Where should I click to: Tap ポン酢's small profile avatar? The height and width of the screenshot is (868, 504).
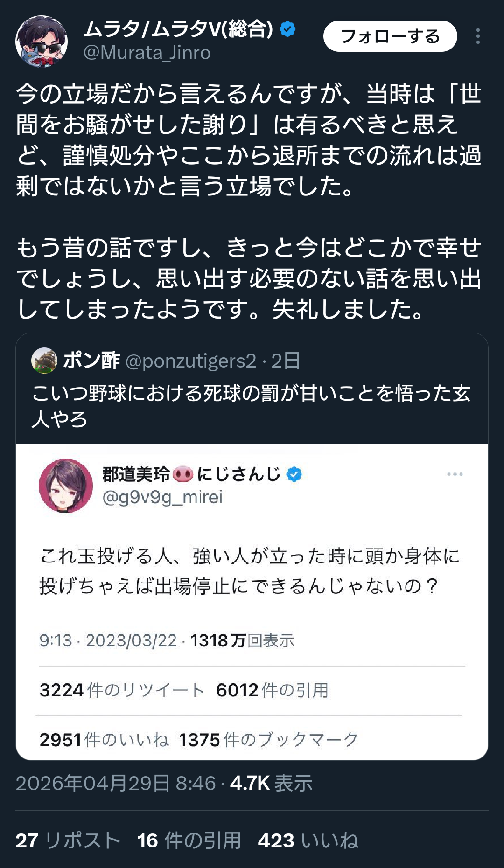(44, 361)
